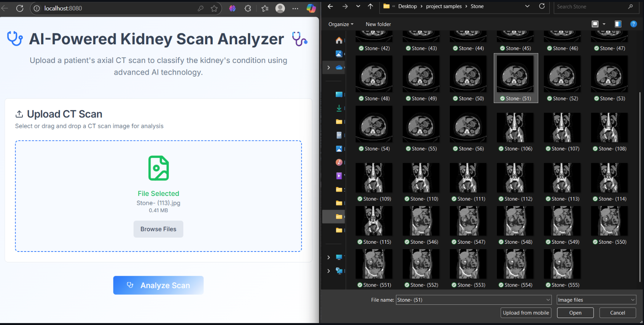Select thumbnail Stone- (53)
The width and height of the screenshot is (644, 325).
click(609, 79)
